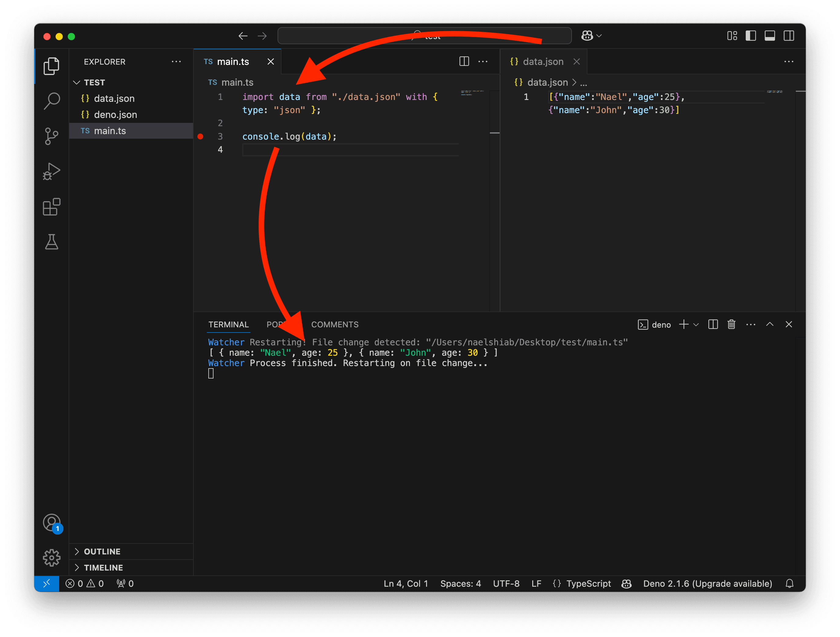Create a new terminal with plus

tap(684, 324)
